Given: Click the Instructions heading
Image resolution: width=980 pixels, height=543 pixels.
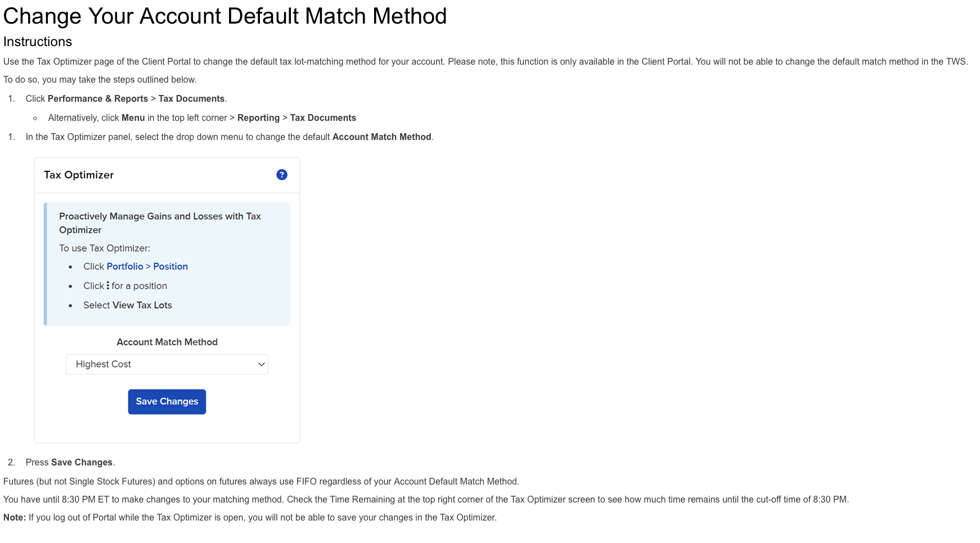Looking at the screenshot, I should (38, 42).
